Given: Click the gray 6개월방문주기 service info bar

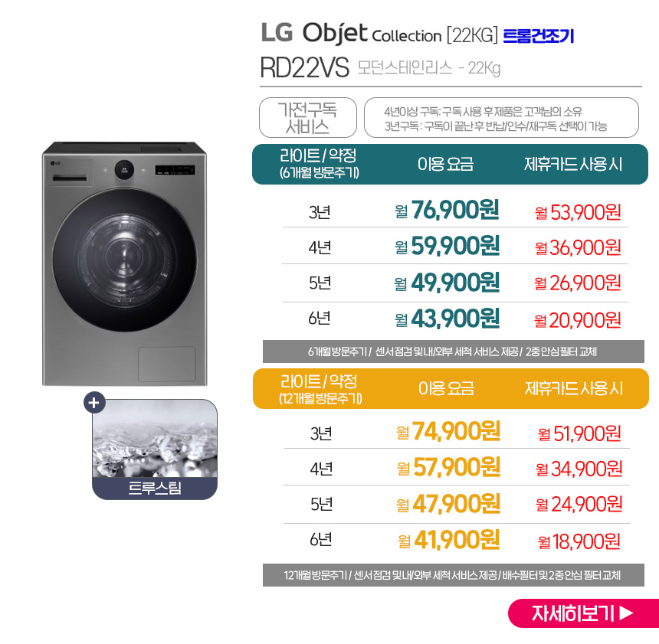Looking at the screenshot, I should pyautogui.click(x=454, y=351).
